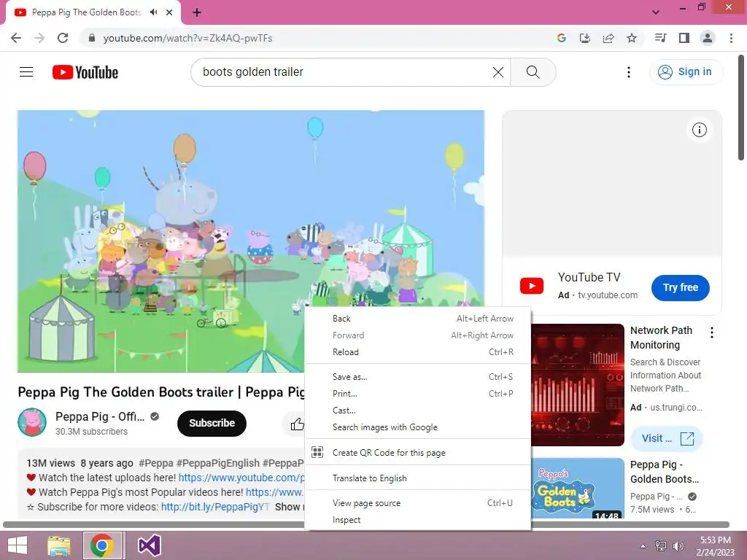Viewport: 747px width, 560px height.
Task: Open YouTube settings three-dot menu
Action: (628, 72)
